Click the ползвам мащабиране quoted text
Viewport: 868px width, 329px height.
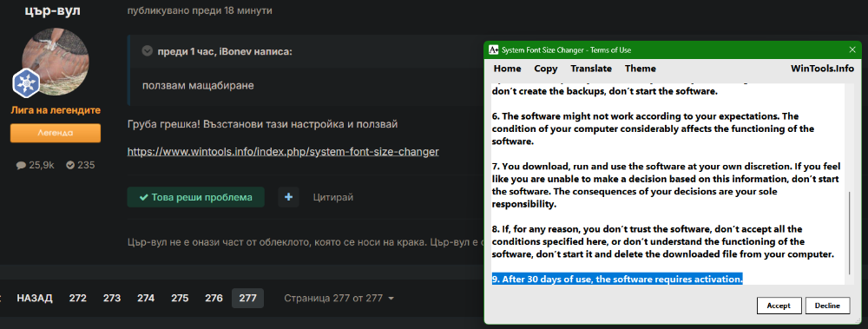[x=198, y=85]
